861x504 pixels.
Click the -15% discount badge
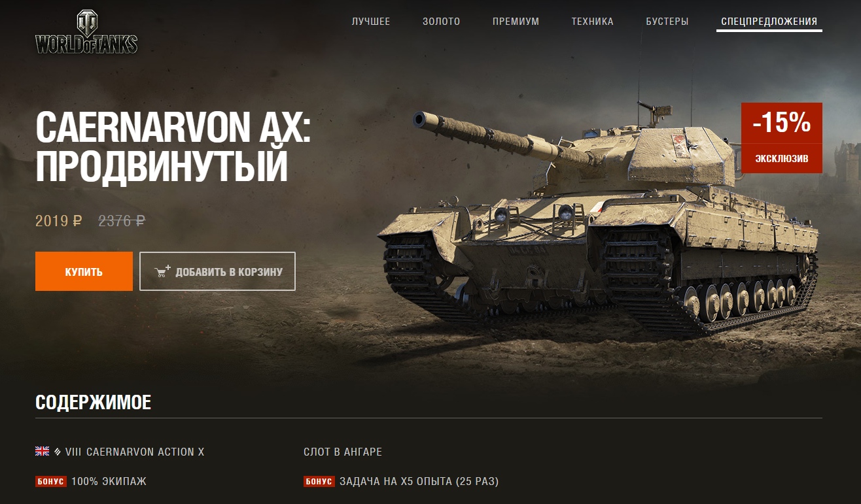click(782, 123)
